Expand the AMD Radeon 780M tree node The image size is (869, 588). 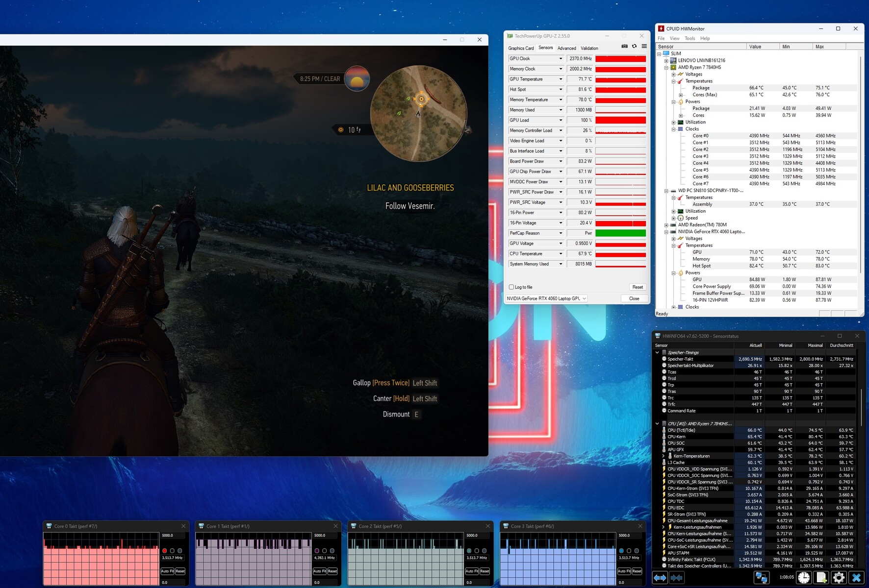[x=666, y=225]
